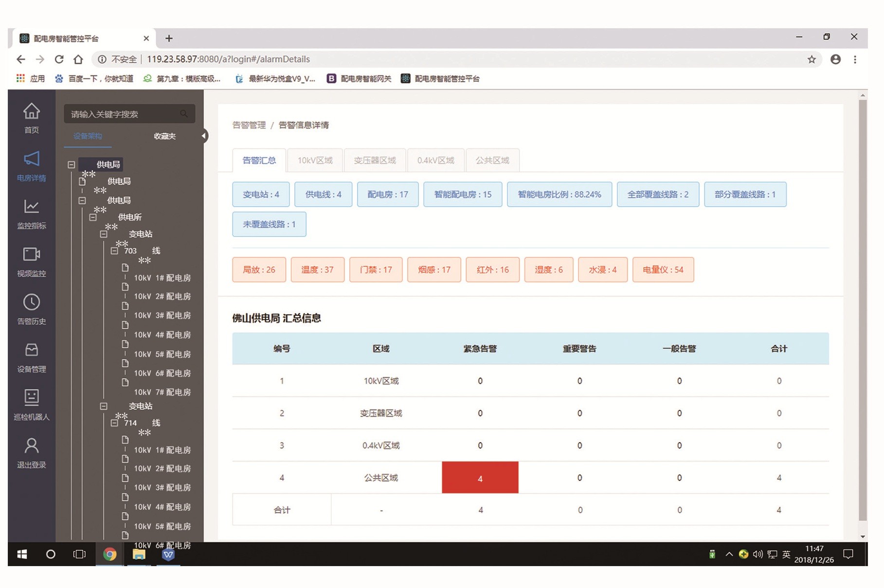The image size is (884, 588).
Task: Click the red urgent alarm cell showing 4
Action: (x=480, y=478)
